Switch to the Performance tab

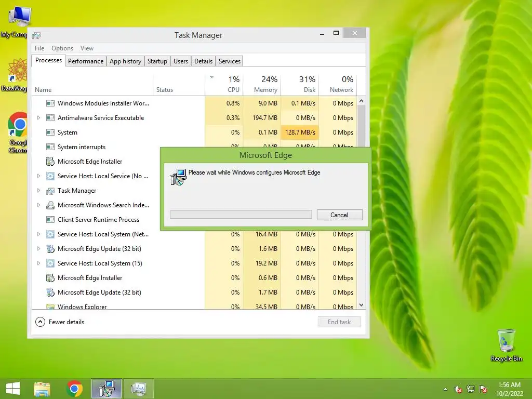pyautogui.click(x=86, y=61)
